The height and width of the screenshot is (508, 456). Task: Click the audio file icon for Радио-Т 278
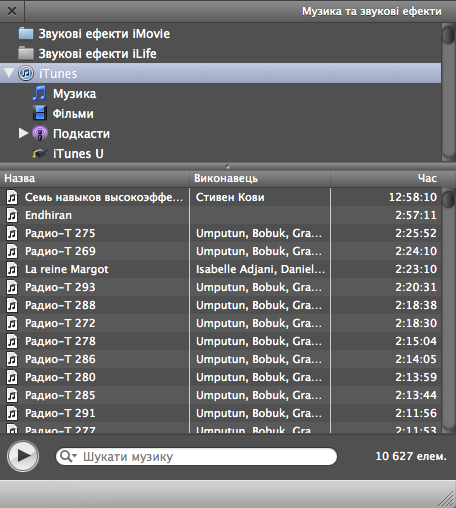pos(12,341)
